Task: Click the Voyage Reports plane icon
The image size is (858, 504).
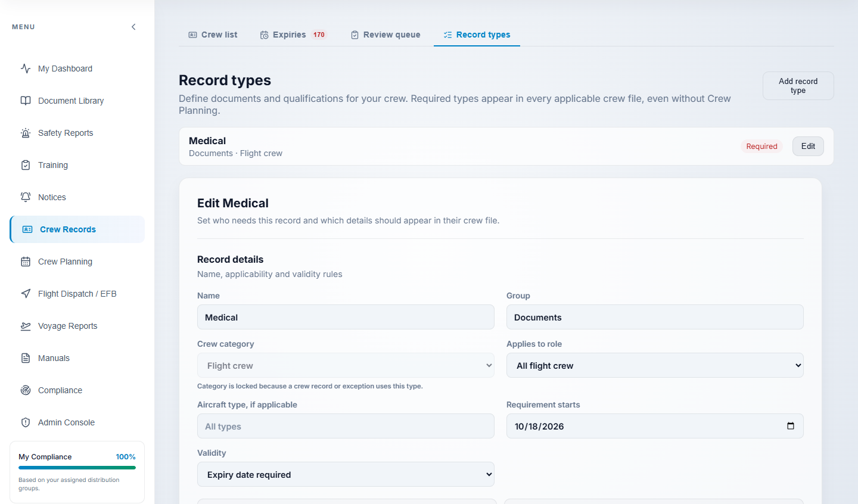Action: (26, 326)
